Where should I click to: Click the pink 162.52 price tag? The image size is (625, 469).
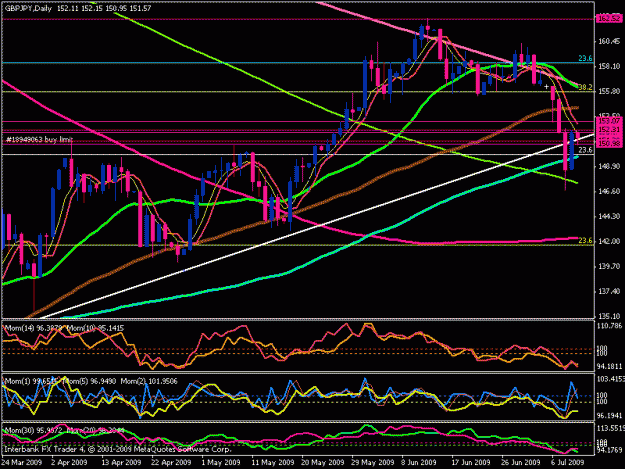coord(609,18)
